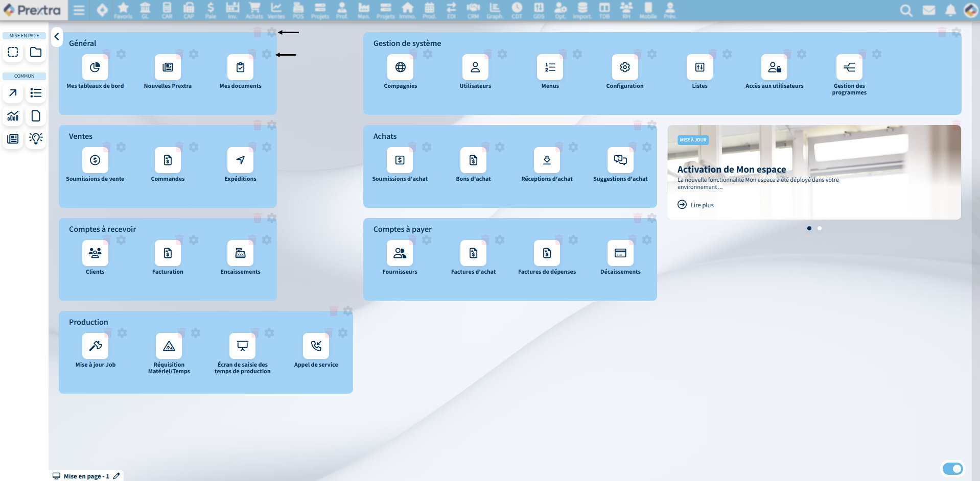Screen dimensions: 980x481
Task: Click the dashed-square icon under Mise en page
Action: (13, 52)
